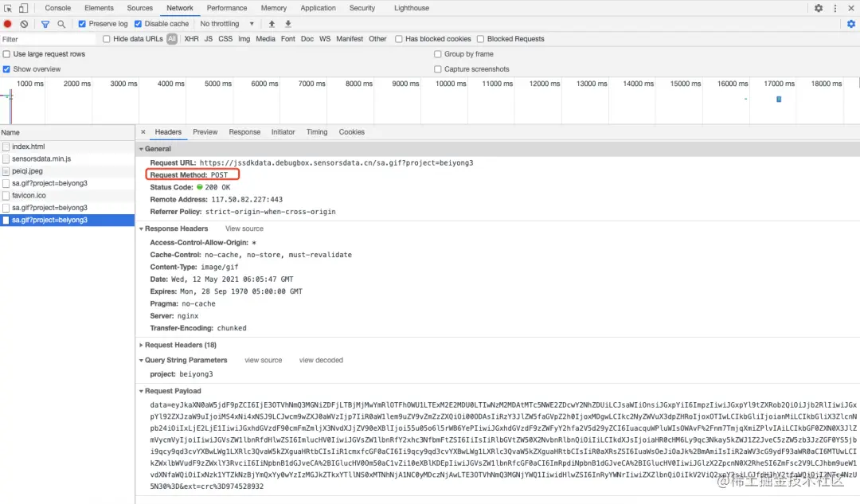Open the Performance tab
The height and width of the screenshot is (504, 860).
[227, 8]
